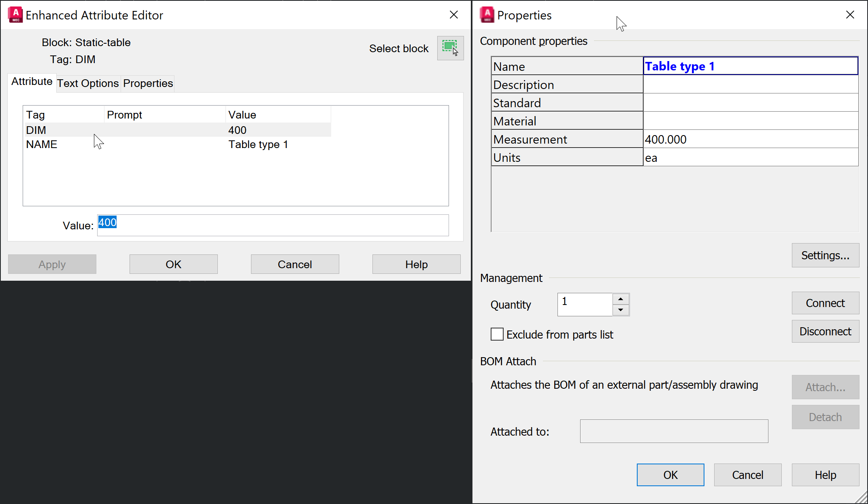Open the Settings dialog
The image size is (868, 504).
825,255
